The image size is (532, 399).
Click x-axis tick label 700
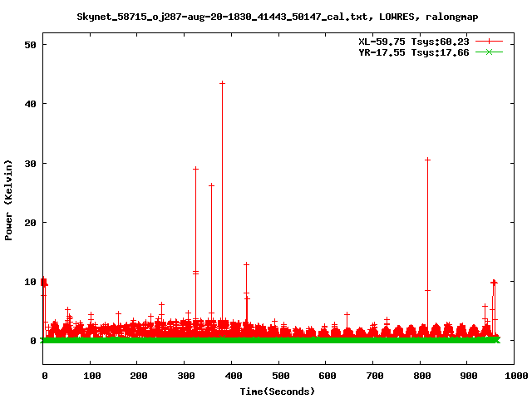[375, 376]
